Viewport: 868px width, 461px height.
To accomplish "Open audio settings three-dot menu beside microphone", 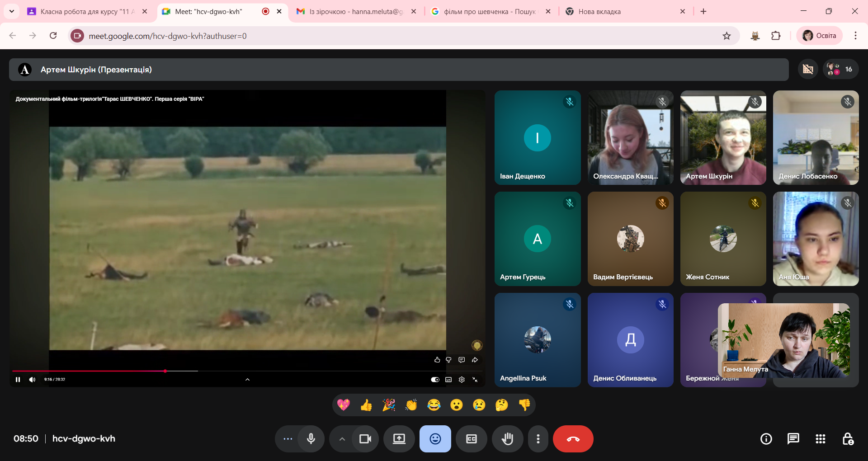I will [x=288, y=439].
